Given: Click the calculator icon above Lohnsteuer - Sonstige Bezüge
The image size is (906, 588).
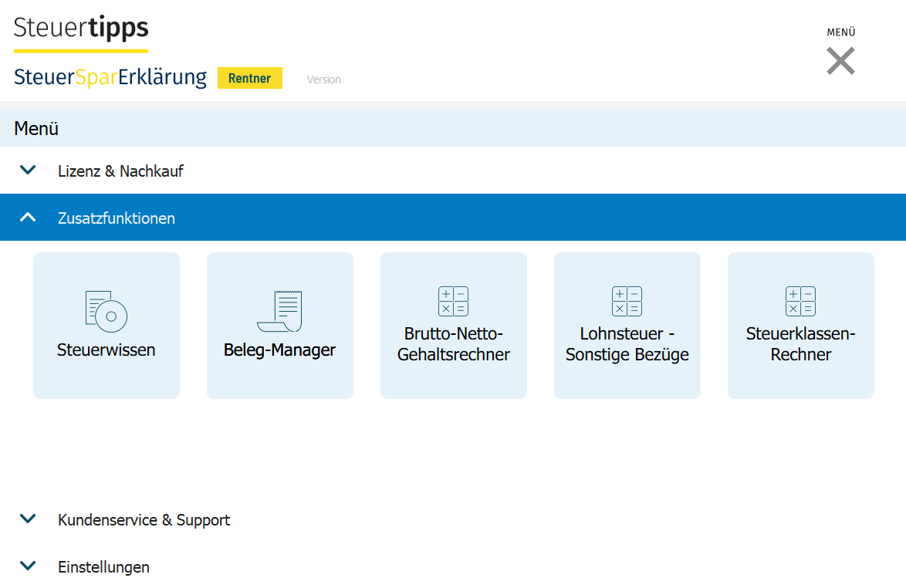Looking at the screenshot, I should tap(627, 301).
